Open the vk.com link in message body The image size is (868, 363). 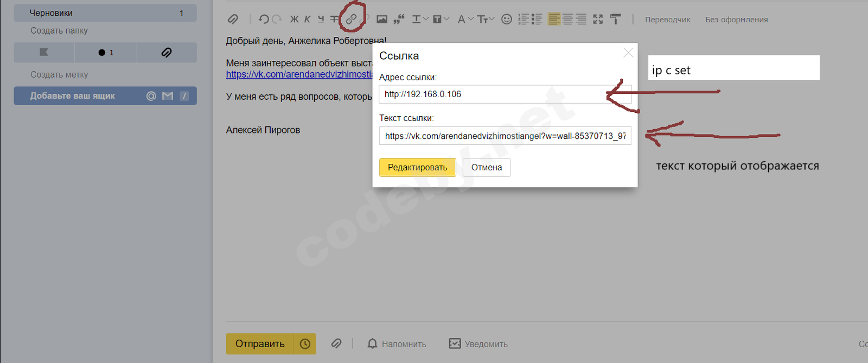(x=299, y=74)
